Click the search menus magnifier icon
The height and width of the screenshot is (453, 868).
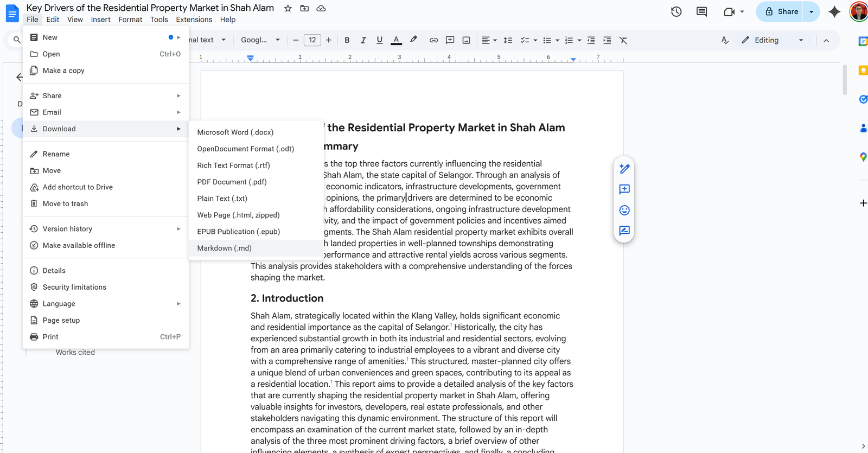click(17, 40)
